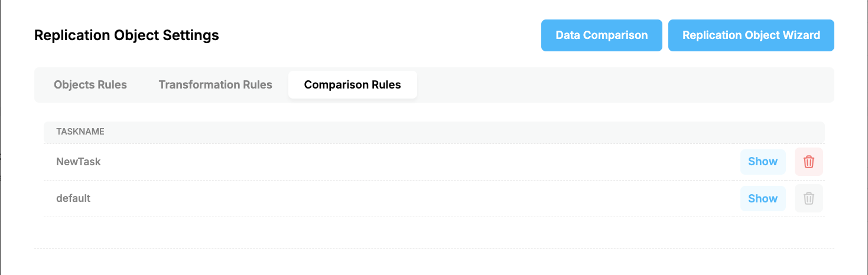
Task: Click the middle of the default row
Action: 434,198
